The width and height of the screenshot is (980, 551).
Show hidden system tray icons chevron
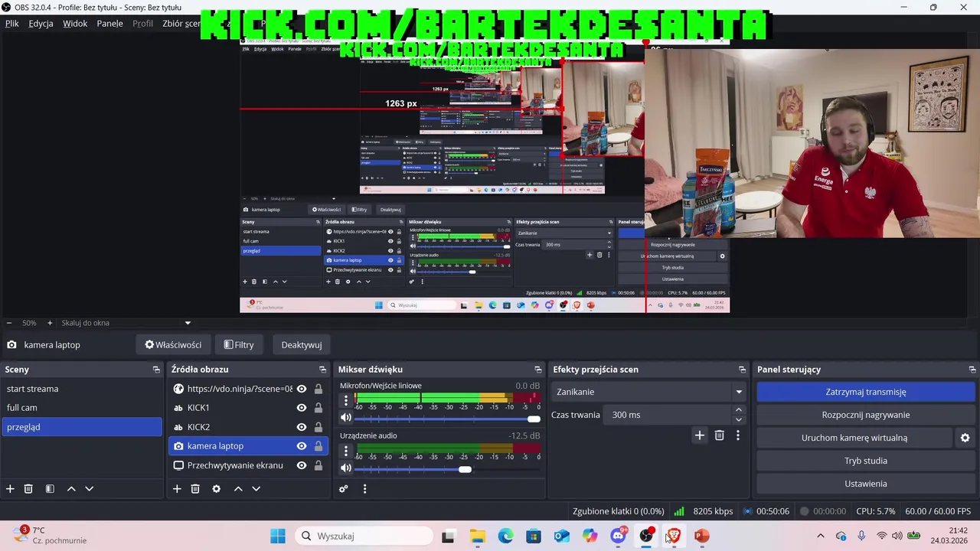821,536
